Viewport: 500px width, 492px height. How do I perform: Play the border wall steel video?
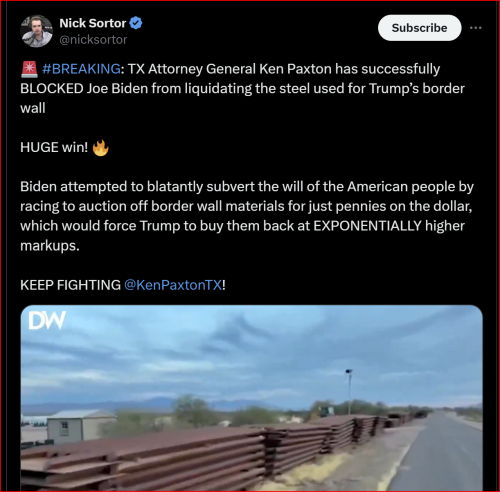(251, 398)
